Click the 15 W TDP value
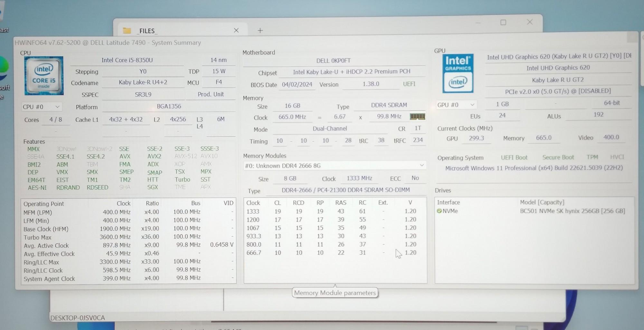 [x=219, y=71]
